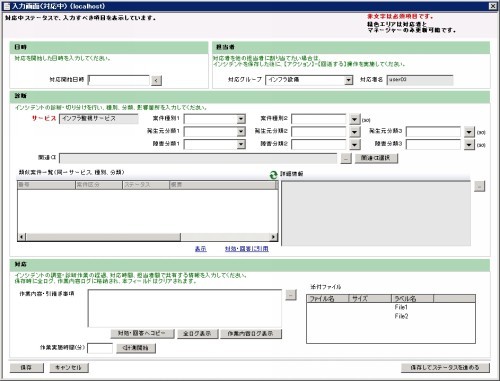Click into the 対応開始日時 input field

119,80
